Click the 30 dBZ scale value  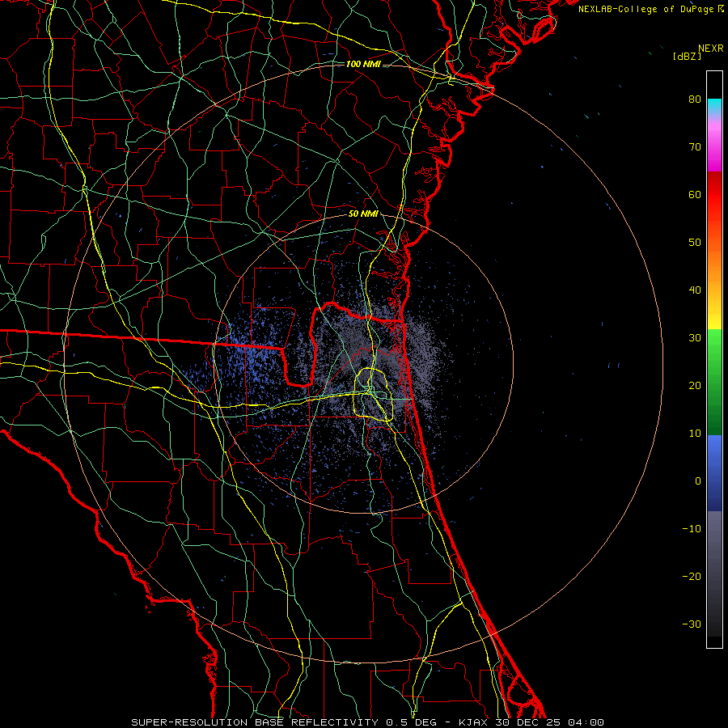pos(695,338)
